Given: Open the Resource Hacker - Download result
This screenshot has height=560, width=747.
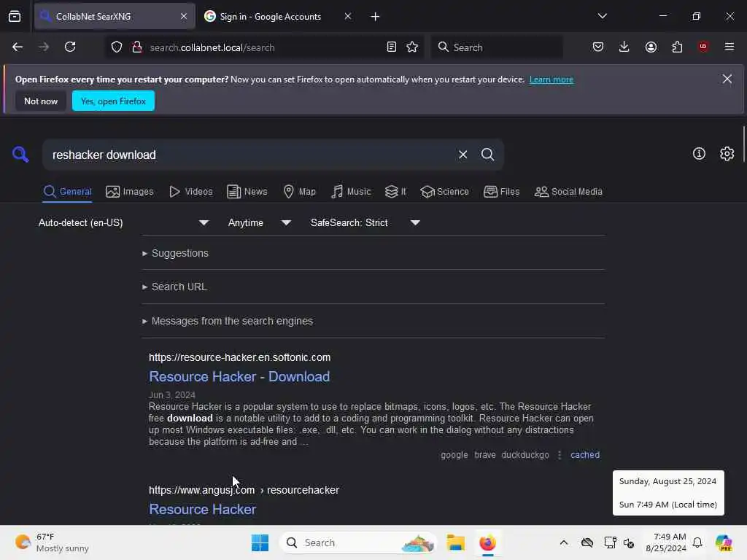Looking at the screenshot, I should tap(239, 377).
